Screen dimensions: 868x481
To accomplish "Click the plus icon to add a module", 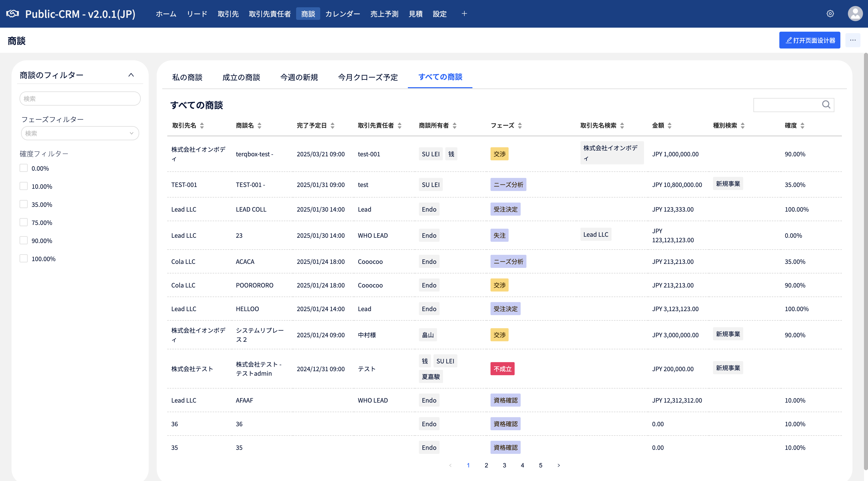I will tap(464, 14).
